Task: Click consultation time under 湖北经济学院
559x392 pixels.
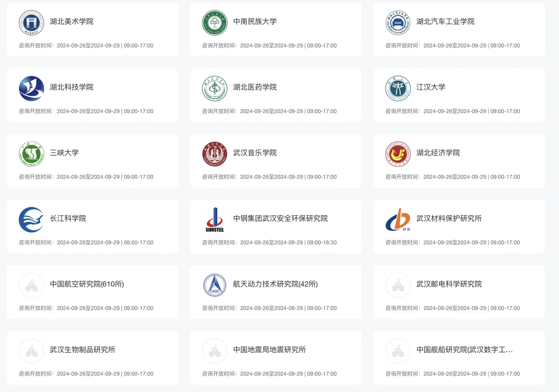Action: tap(452, 176)
